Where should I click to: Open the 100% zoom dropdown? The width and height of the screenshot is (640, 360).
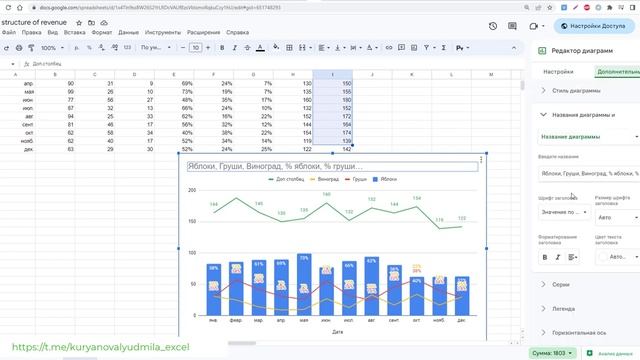click(52, 48)
